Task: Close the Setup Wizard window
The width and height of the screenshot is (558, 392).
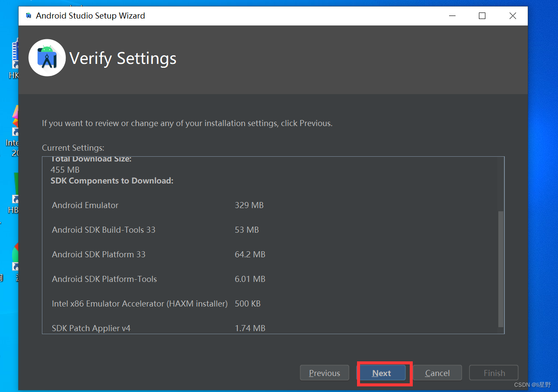Action: point(513,16)
